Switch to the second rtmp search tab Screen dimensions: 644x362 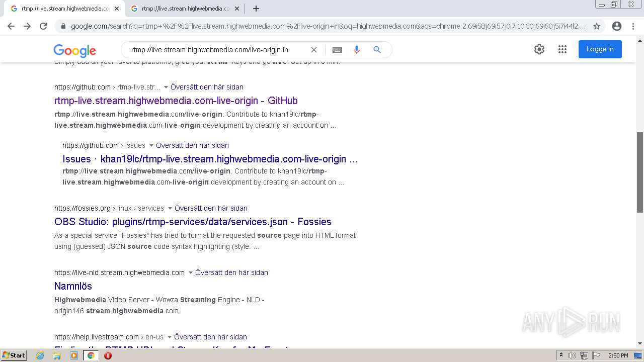pos(185,9)
